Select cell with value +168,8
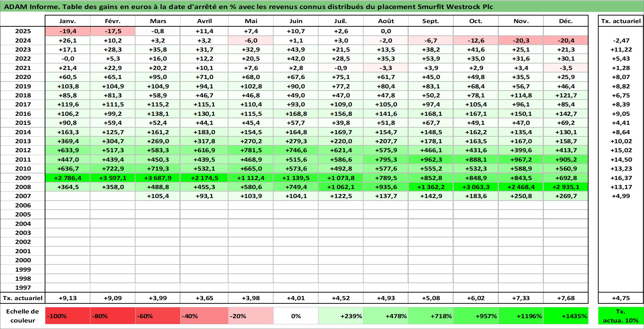This screenshot has width=644, height=329. tap(296, 114)
